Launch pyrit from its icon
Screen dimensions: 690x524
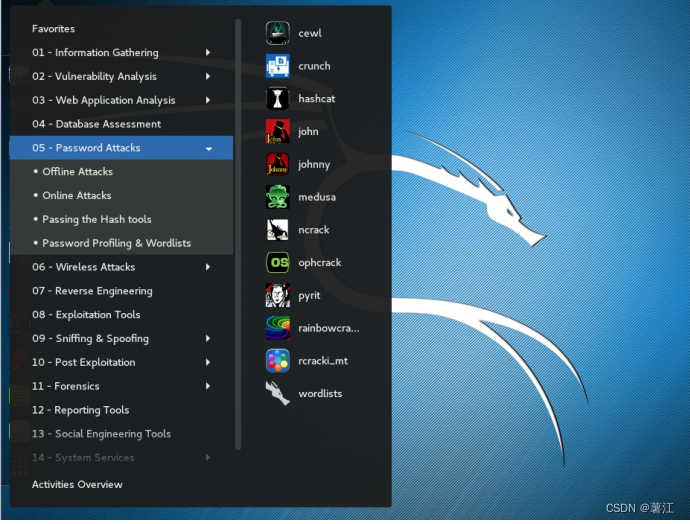pyautogui.click(x=278, y=295)
